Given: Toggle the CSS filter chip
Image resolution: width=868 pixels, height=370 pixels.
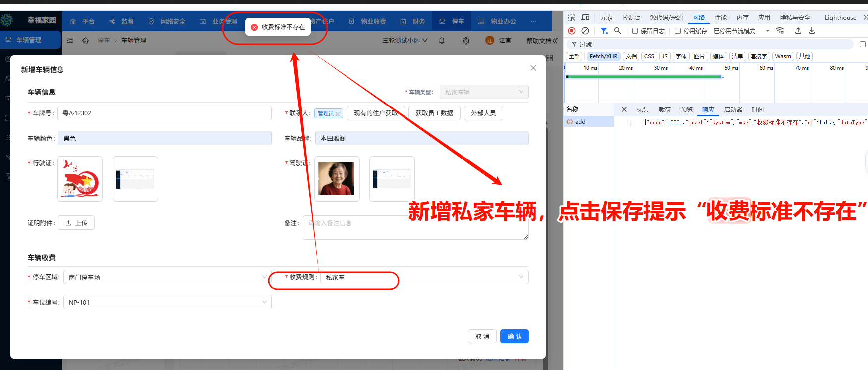Looking at the screenshot, I should (649, 56).
